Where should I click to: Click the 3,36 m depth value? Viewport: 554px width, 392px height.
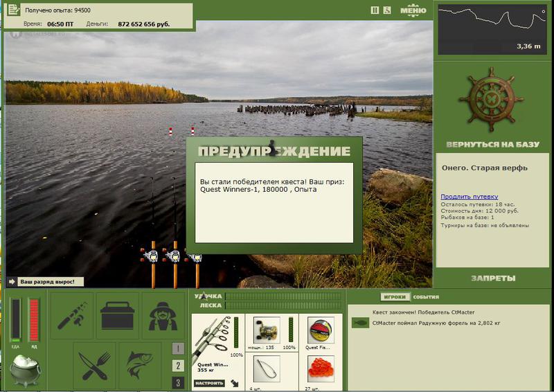pyautogui.click(x=528, y=46)
